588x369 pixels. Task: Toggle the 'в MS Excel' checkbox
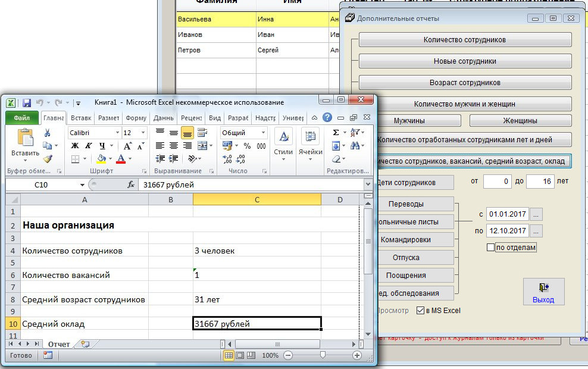click(421, 310)
